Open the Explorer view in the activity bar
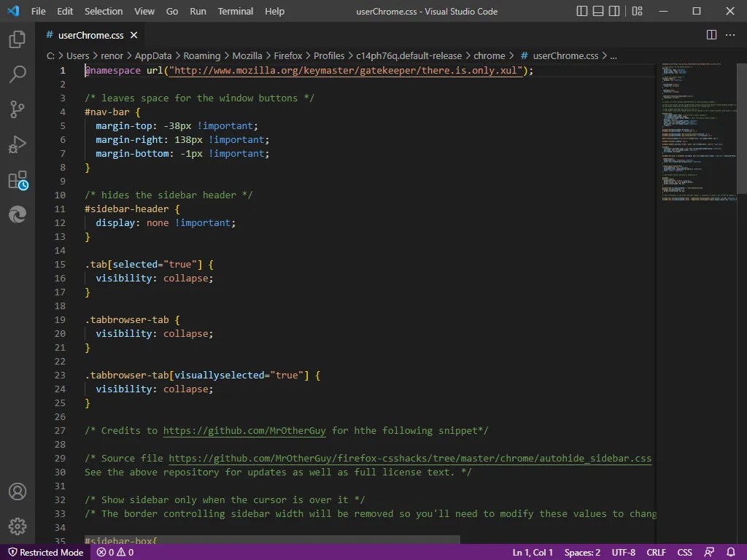This screenshot has width=747, height=560. pyautogui.click(x=18, y=40)
